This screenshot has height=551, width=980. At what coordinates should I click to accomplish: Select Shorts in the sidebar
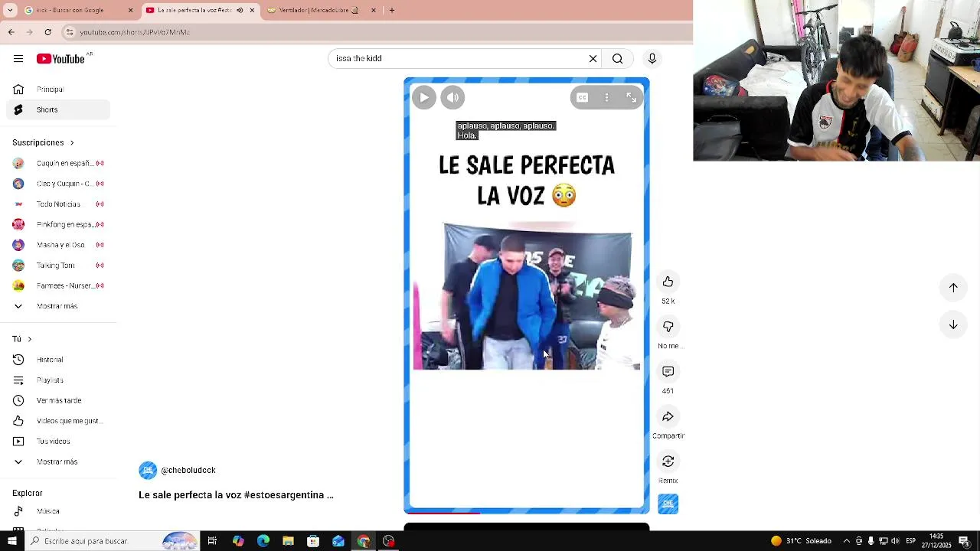click(x=58, y=109)
